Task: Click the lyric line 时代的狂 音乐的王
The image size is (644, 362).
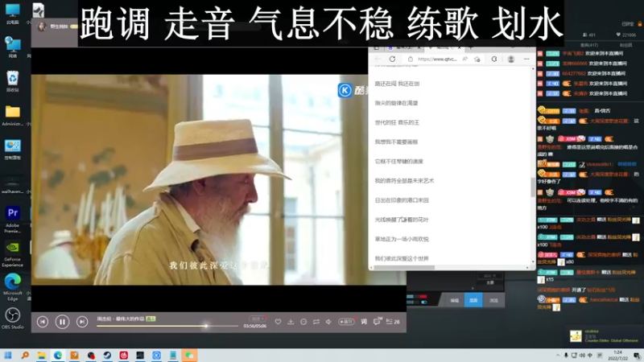Action: click(397, 122)
